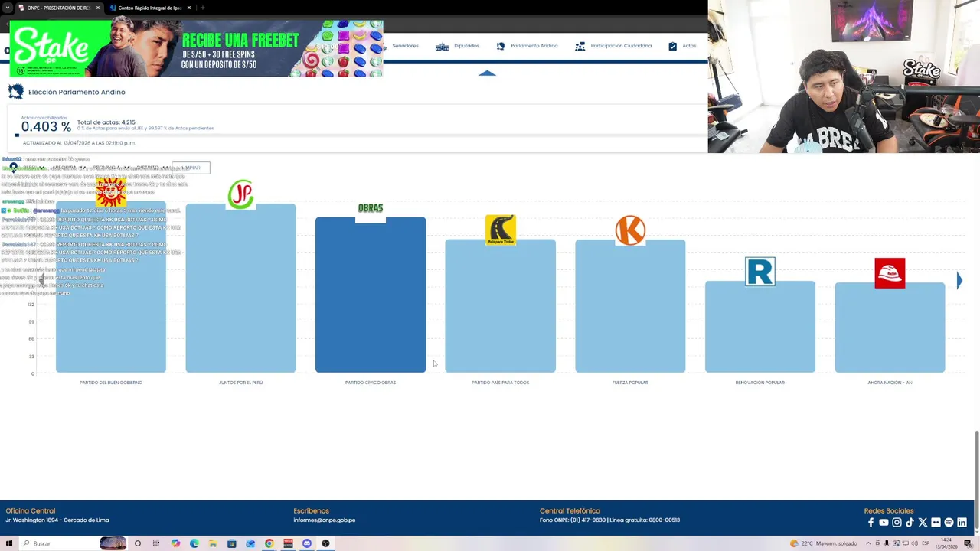Select the Ahora Nación red logo

(x=890, y=273)
